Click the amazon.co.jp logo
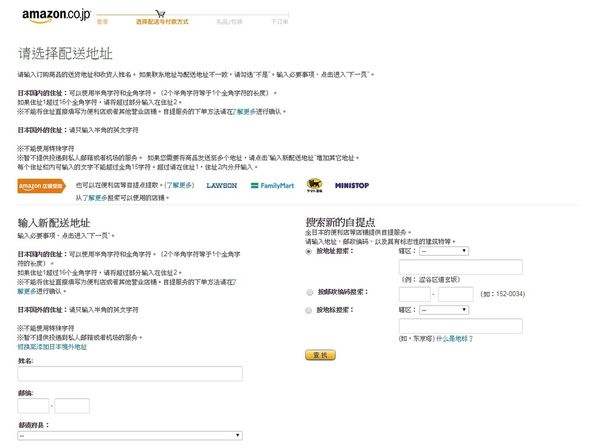Screen dimensions: 600x448 [x=54, y=12]
